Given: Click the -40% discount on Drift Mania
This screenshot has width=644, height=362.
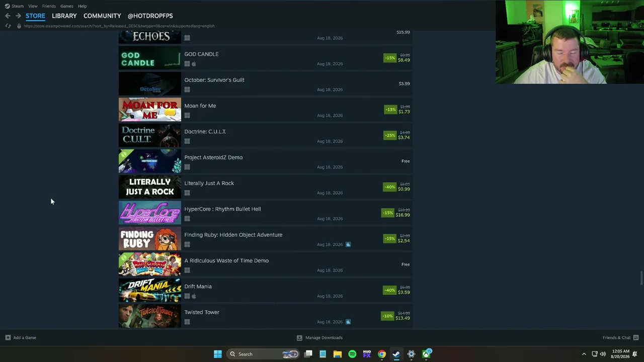Looking at the screenshot, I should click(389, 290).
